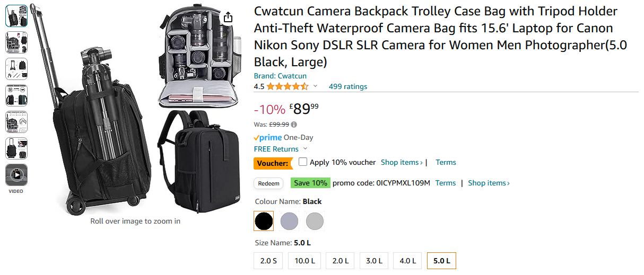
Task: Open Shop items link beside promo code
Action: [489, 183]
